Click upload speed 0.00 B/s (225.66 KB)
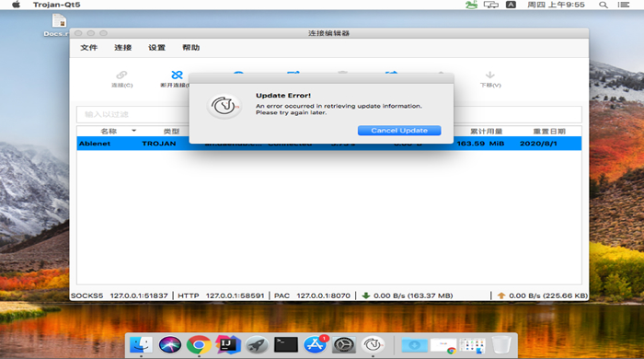 (x=548, y=295)
